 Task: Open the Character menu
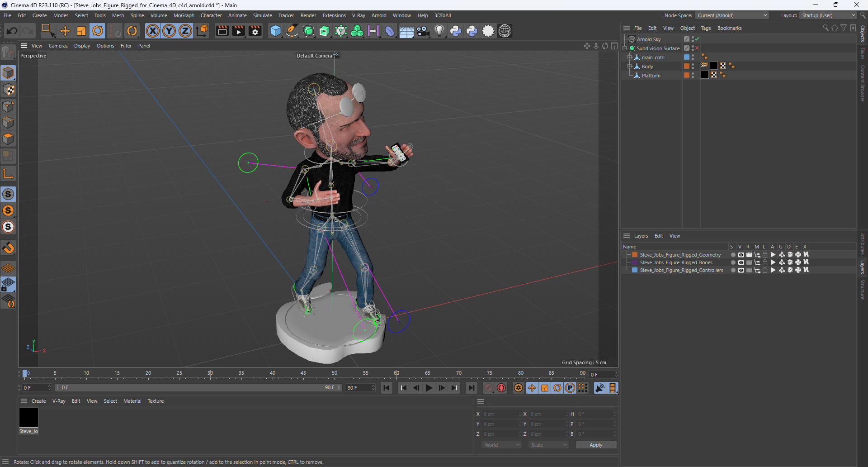(211, 15)
